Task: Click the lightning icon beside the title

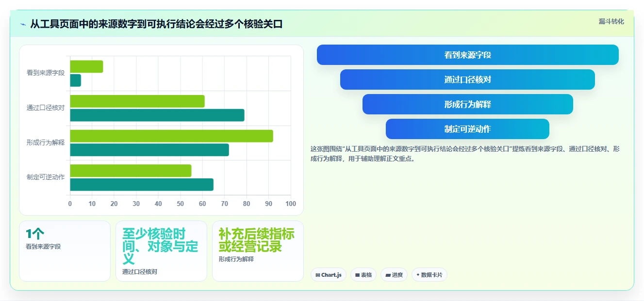Action: tap(23, 24)
